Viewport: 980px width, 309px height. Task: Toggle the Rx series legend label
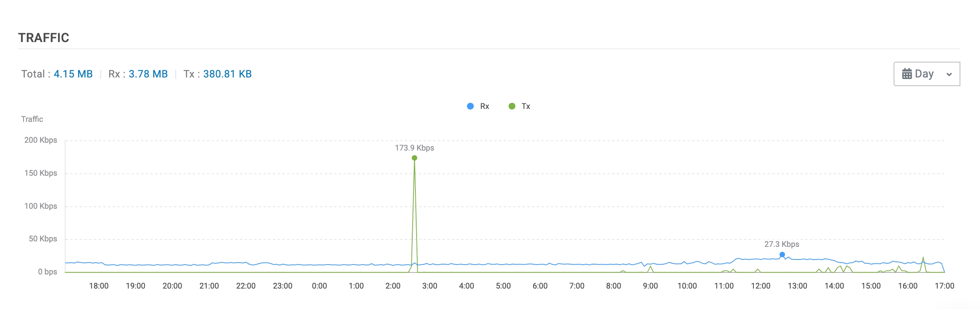point(485,106)
